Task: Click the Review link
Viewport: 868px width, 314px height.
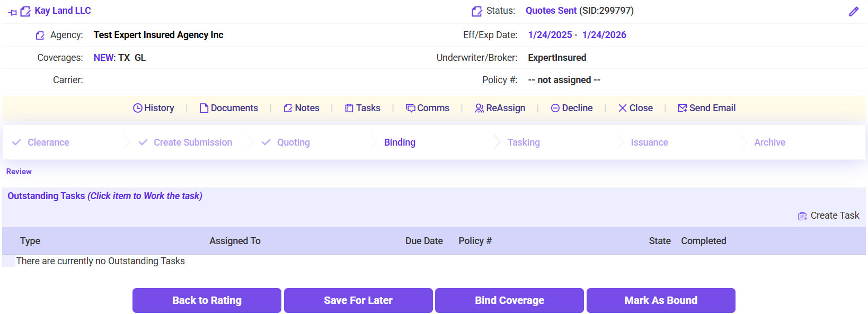Action: (19, 172)
